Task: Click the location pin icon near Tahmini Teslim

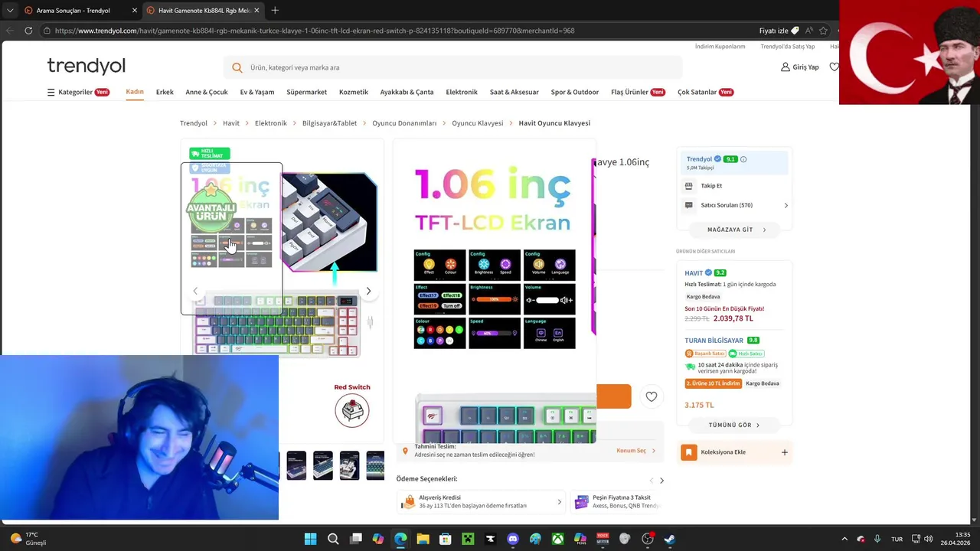Action: pos(405,451)
